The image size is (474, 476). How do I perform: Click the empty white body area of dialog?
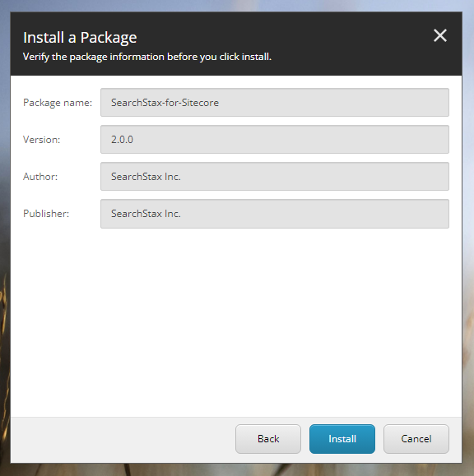(x=236, y=321)
